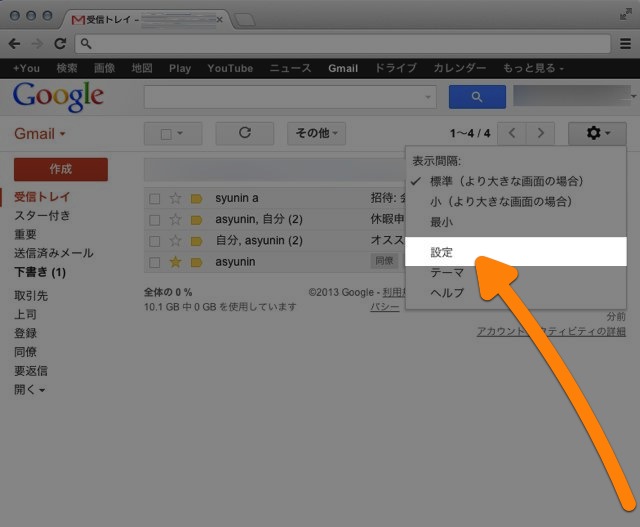Open ニュース in the Google bar
Image resolution: width=640 pixels, height=527 pixels.
[x=290, y=68]
